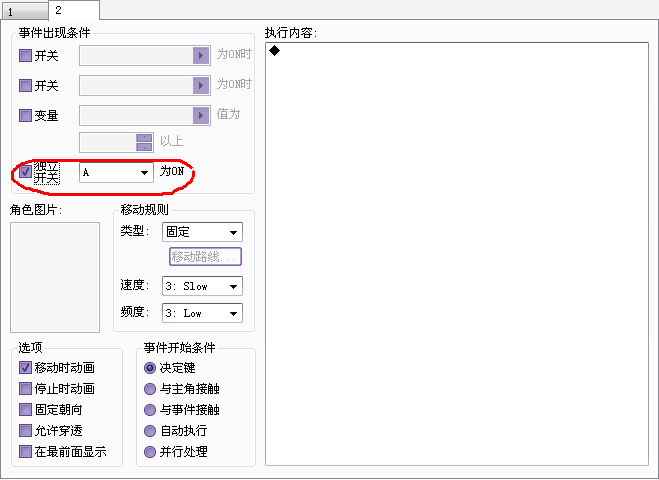Uncheck the 独立开关 condition checkbox
The height and width of the screenshot is (480, 659).
tap(25, 171)
